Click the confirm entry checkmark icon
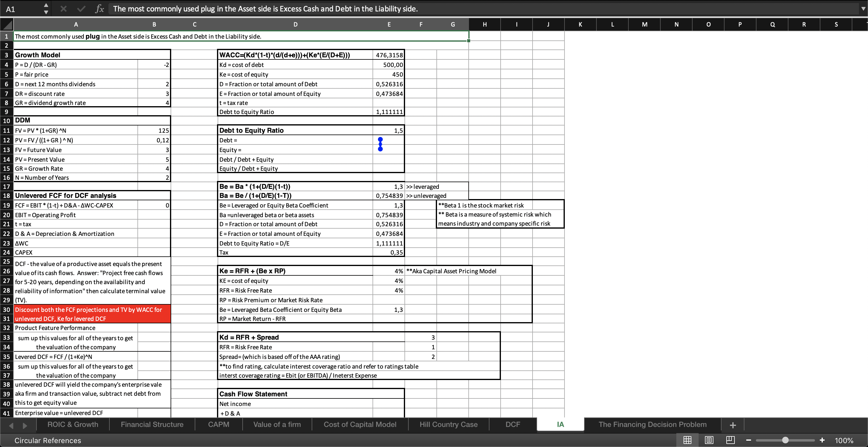This screenshot has width=868, height=447. click(x=81, y=9)
